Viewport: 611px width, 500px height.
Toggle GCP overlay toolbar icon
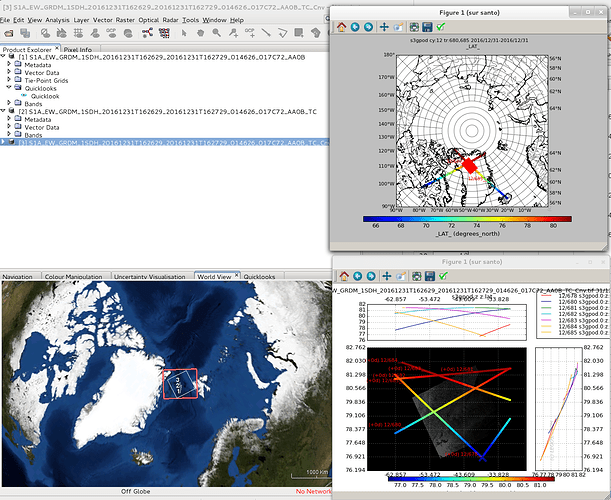111,34
